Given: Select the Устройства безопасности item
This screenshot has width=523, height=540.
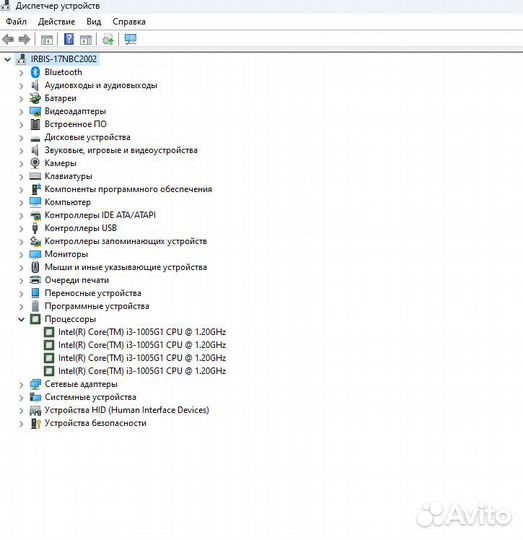Looking at the screenshot, I should (x=95, y=423).
